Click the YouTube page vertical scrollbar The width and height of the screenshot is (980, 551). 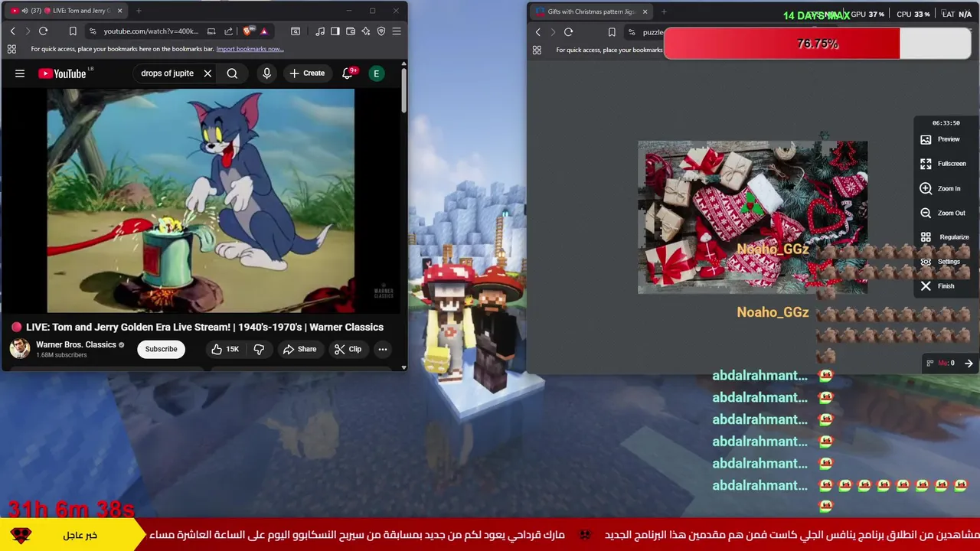(x=404, y=92)
